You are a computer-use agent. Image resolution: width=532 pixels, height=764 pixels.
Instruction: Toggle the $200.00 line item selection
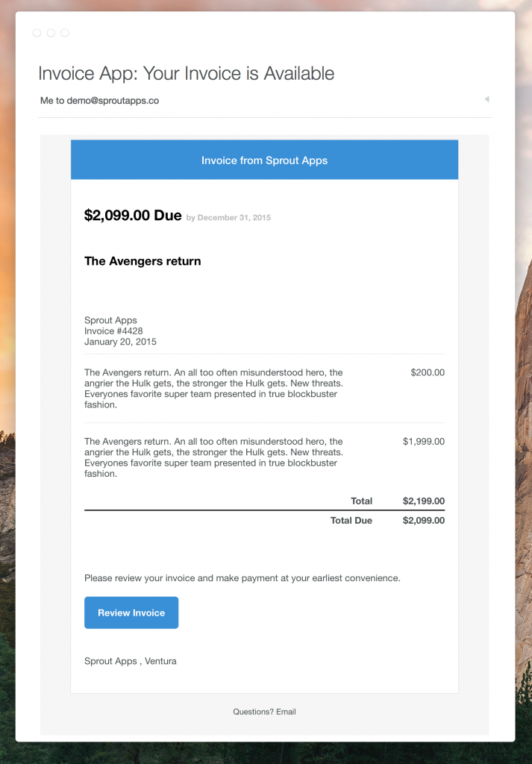click(427, 372)
